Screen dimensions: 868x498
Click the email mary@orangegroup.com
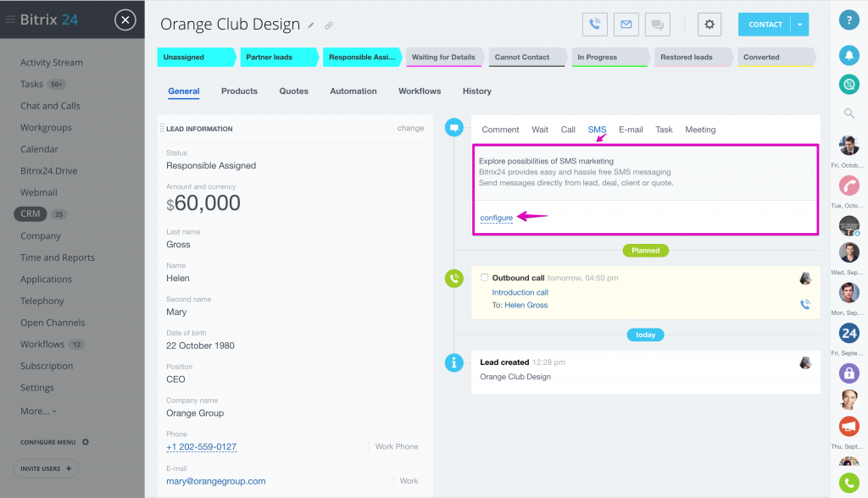click(216, 481)
